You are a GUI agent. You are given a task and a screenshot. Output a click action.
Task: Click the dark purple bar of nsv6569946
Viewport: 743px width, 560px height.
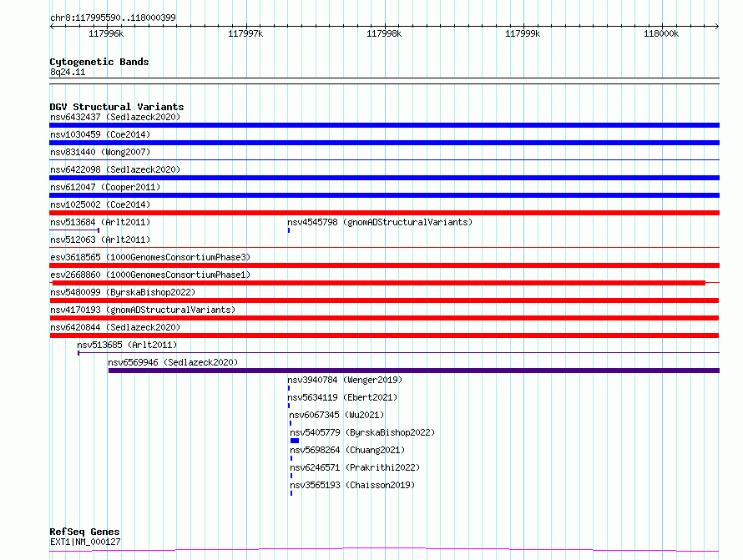tap(414, 371)
